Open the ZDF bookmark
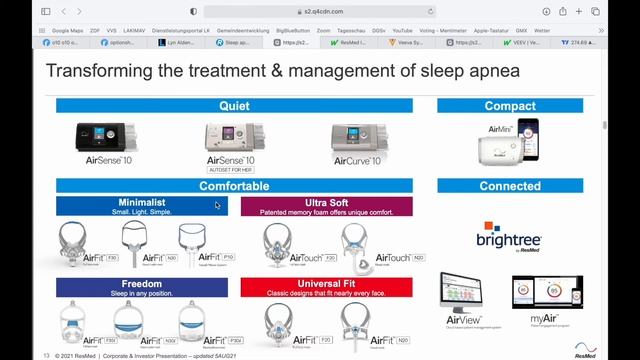This screenshot has width=640, height=360. click(x=95, y=31)
